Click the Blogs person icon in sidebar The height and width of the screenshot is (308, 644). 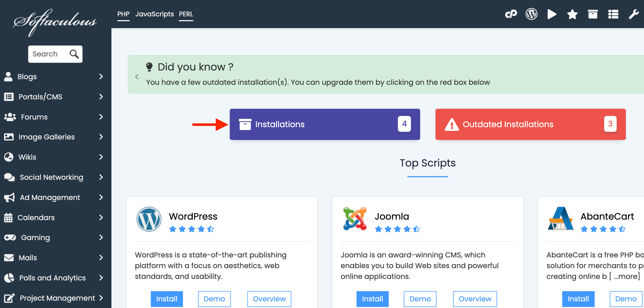click(8, 77)
